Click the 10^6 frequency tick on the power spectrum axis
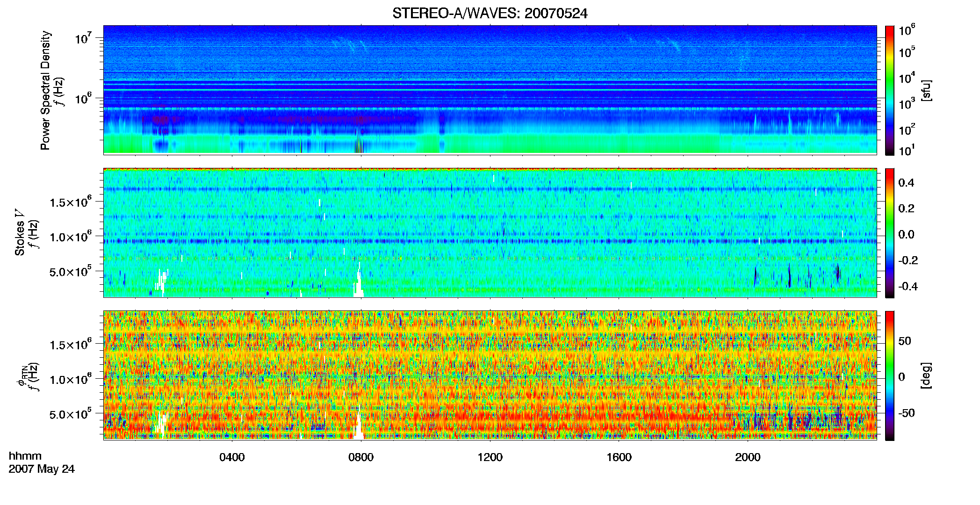The image size is (980, 505). tap(83, 99)
